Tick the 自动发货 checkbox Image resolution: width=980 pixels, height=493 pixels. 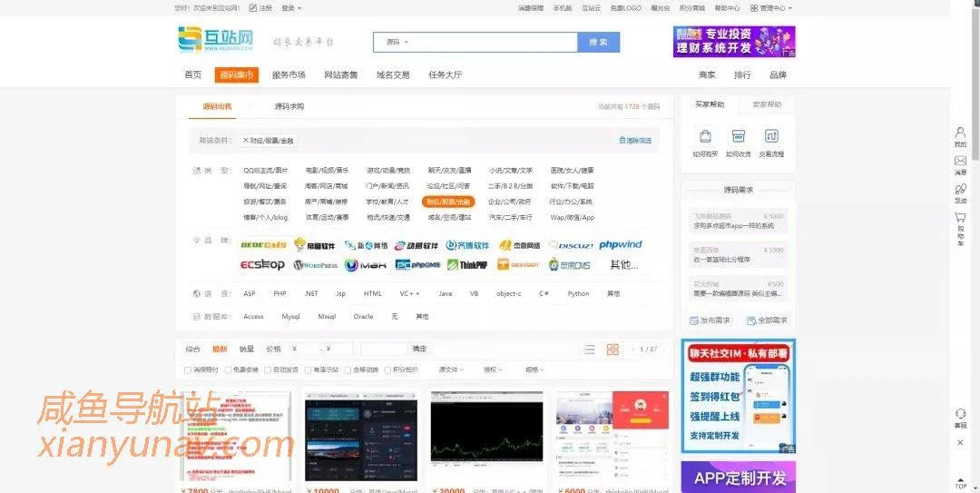(268, 370)
